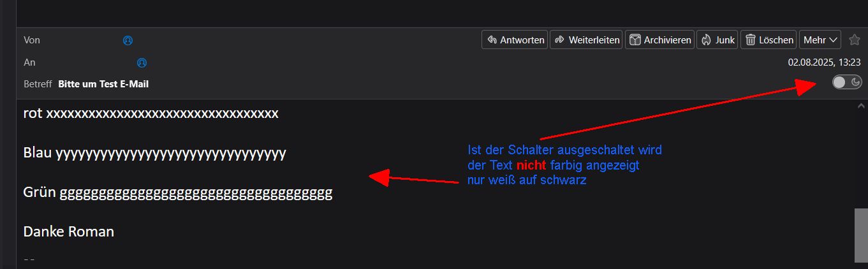
Task: Click the scrollbar up arrow
Action: point(861,105)
